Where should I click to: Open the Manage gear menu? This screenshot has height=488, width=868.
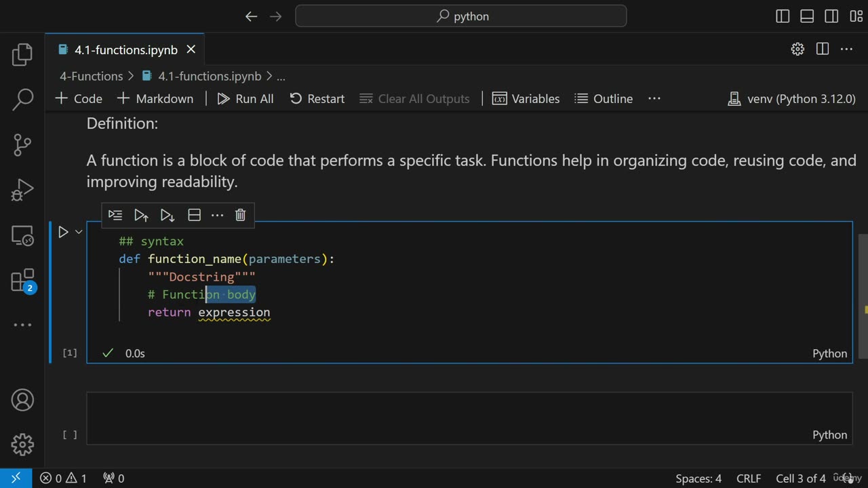point(22,445)
